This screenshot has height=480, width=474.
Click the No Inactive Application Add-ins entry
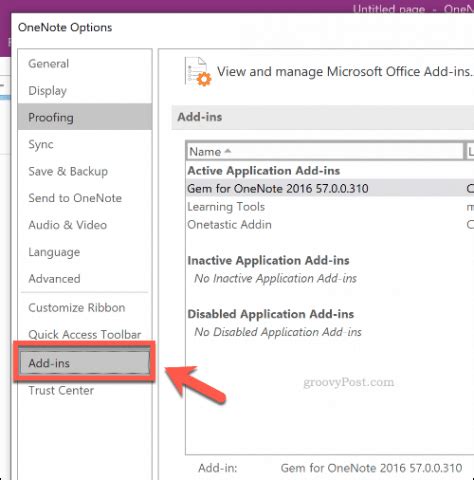[275, 278]
